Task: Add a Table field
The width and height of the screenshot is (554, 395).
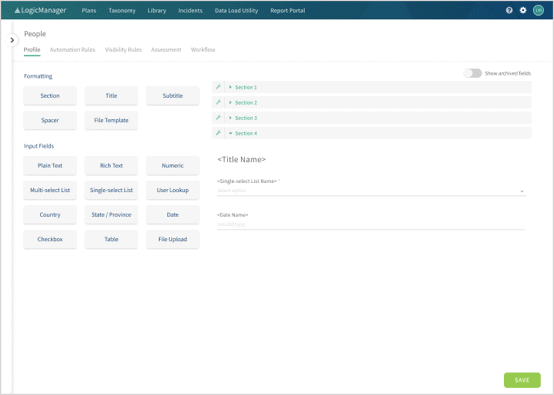Action: coord(111,239)
